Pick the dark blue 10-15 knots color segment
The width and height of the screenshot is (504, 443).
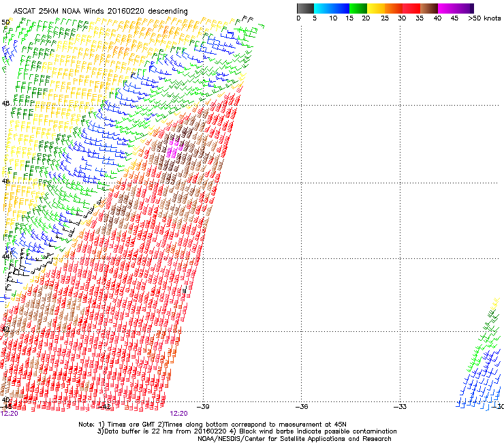click(341, 8)
